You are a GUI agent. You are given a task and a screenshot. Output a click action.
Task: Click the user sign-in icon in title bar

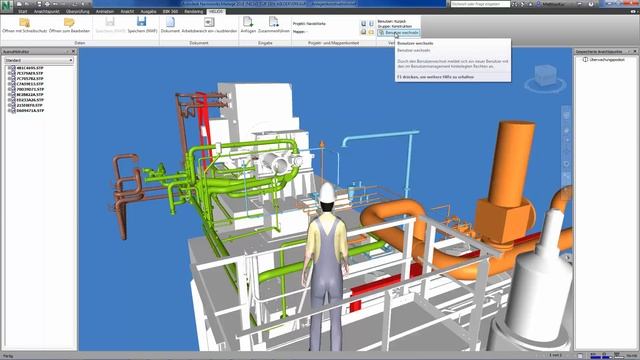coord(538,4)
